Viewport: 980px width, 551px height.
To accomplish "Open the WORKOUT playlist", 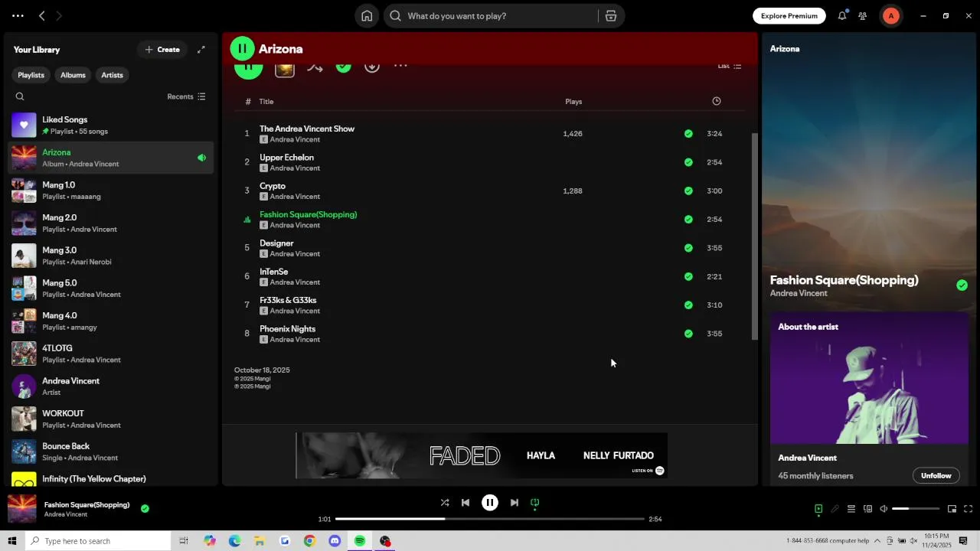I will (x=111, y=419).
